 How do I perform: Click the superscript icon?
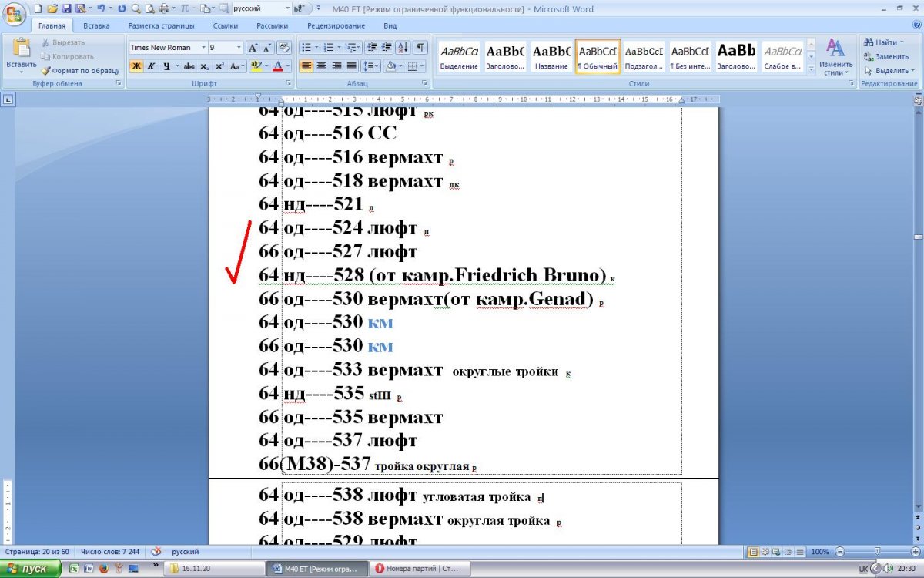(x=219, y=66)
